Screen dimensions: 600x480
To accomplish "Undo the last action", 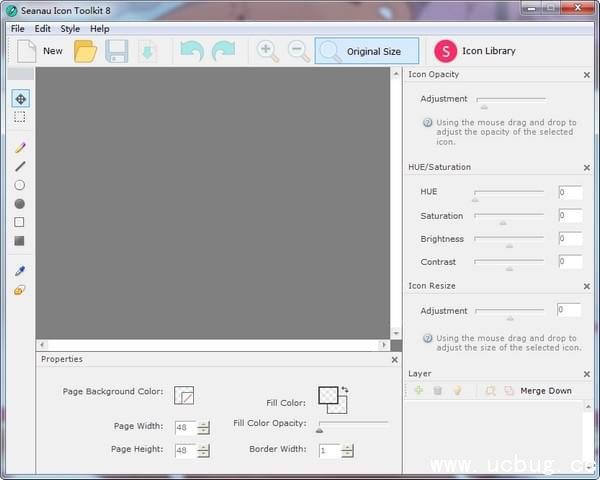I will [192, 51].
